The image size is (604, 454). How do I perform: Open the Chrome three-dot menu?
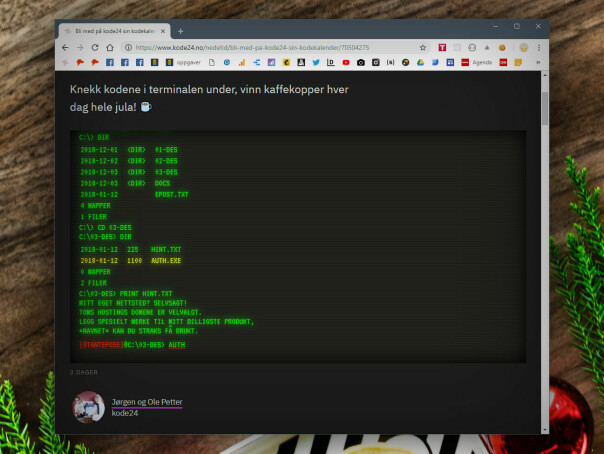point(539,47)
